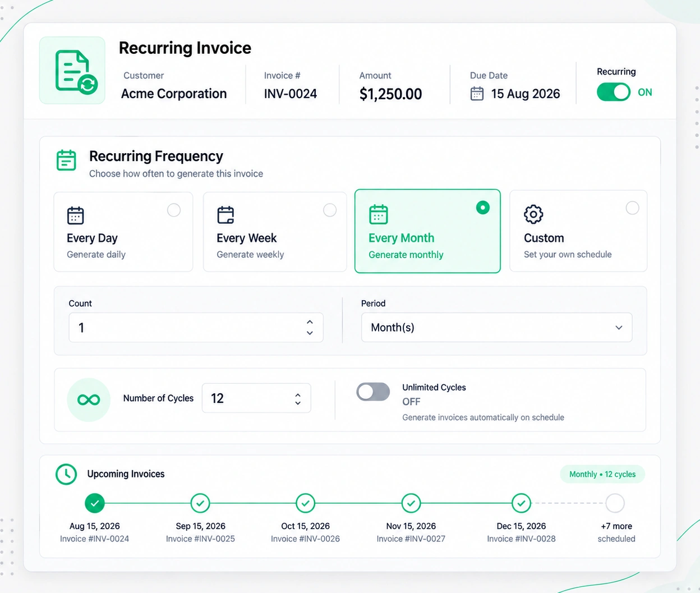Click the Aug 15, 2026 timeline marker
700x593 pixels.
[x=95, y=503]
